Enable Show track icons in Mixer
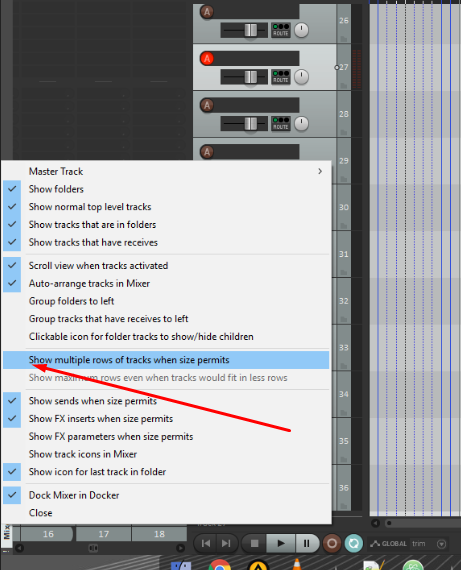 (x=166, y=454)
